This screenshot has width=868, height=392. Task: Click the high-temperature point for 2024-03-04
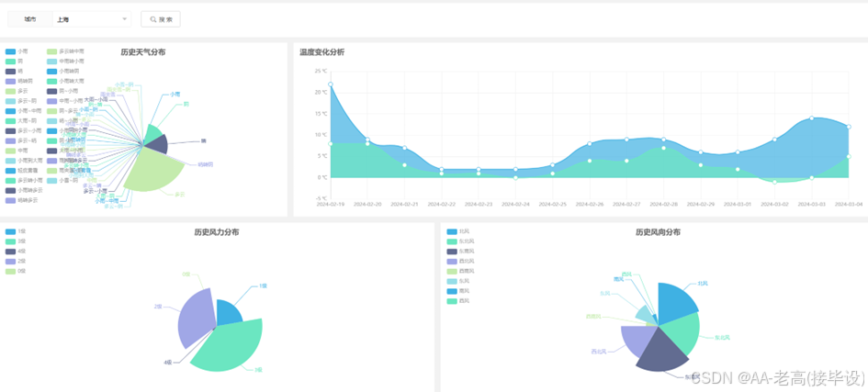[x=849, y=127]
